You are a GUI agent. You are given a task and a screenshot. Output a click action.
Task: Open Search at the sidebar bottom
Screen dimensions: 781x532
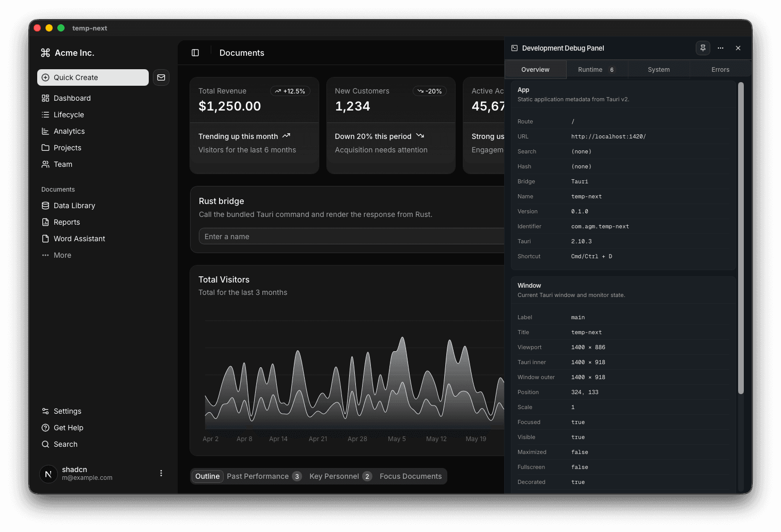[x=65, y=444]
